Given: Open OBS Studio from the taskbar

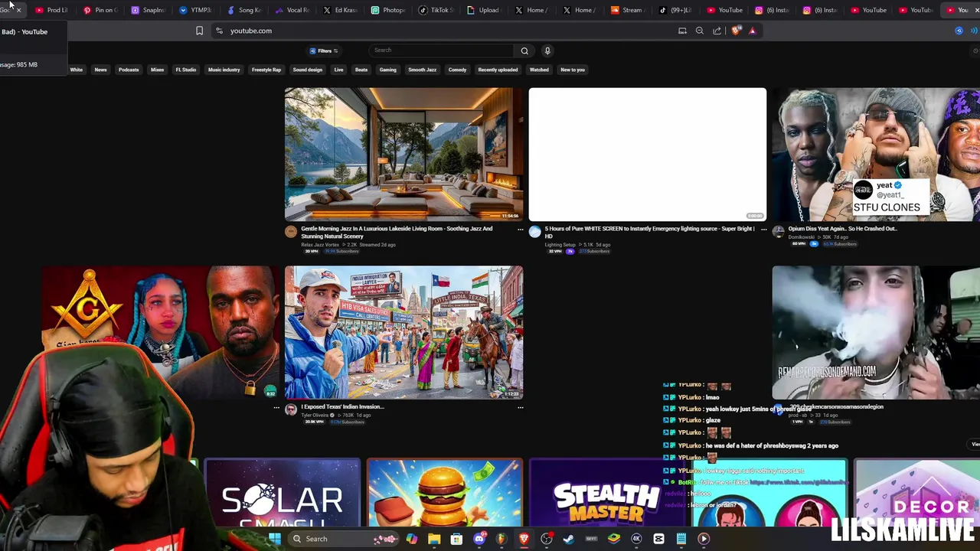Looking at the screenshot, I should pyautogui.click(x=547, y=539).
